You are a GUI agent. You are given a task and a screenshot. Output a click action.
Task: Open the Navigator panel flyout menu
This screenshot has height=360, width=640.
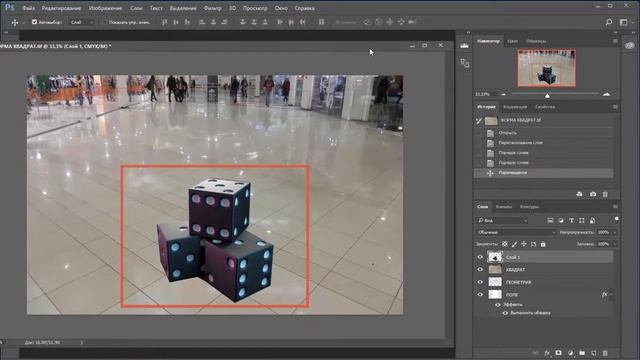615,41
